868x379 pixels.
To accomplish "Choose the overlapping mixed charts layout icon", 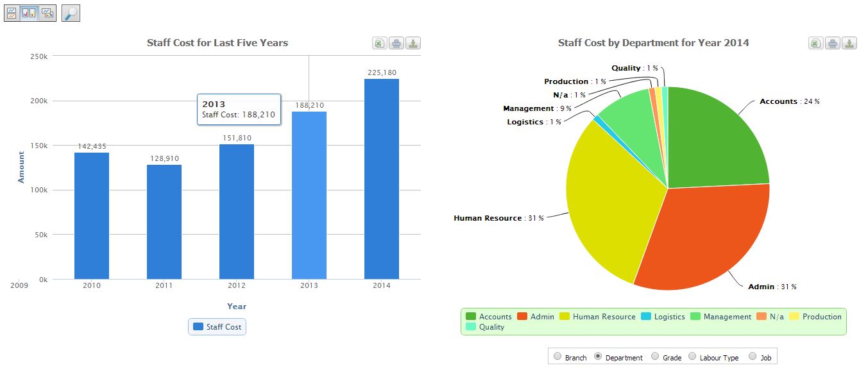I will (47, 13).
